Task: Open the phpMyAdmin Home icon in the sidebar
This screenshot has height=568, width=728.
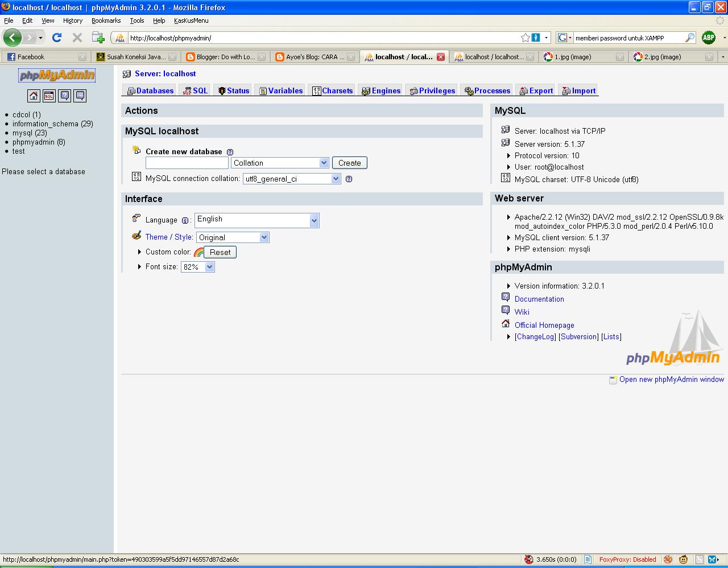Action: pyautogui.click(x=34, y=96)
